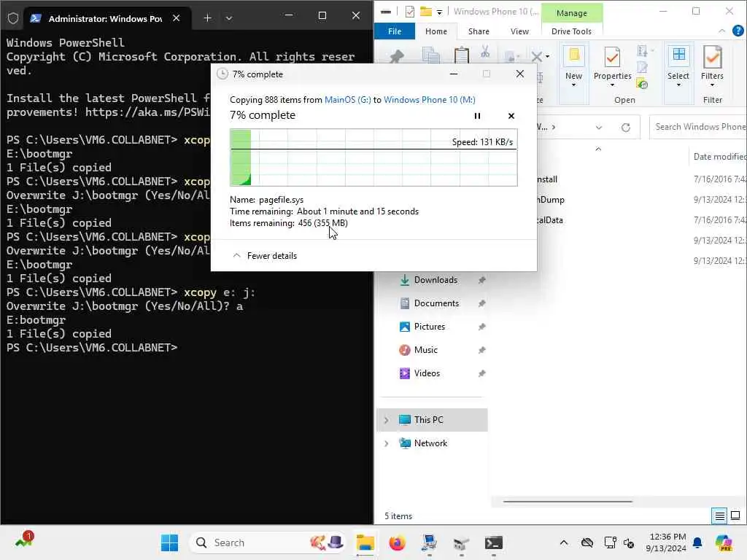Open MainOS (G:) source link
This screenshot has height=560, width=747.
pos(347,99)
